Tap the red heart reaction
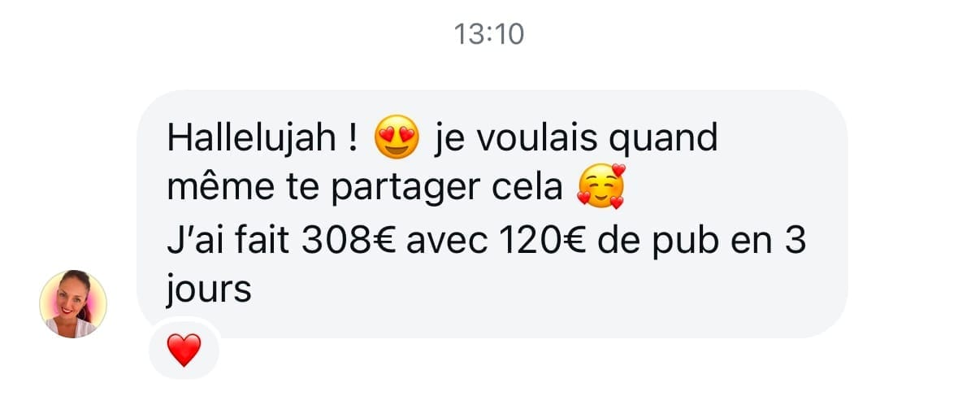Viewport: 980px width, 405px height. (x=184, y=351)
